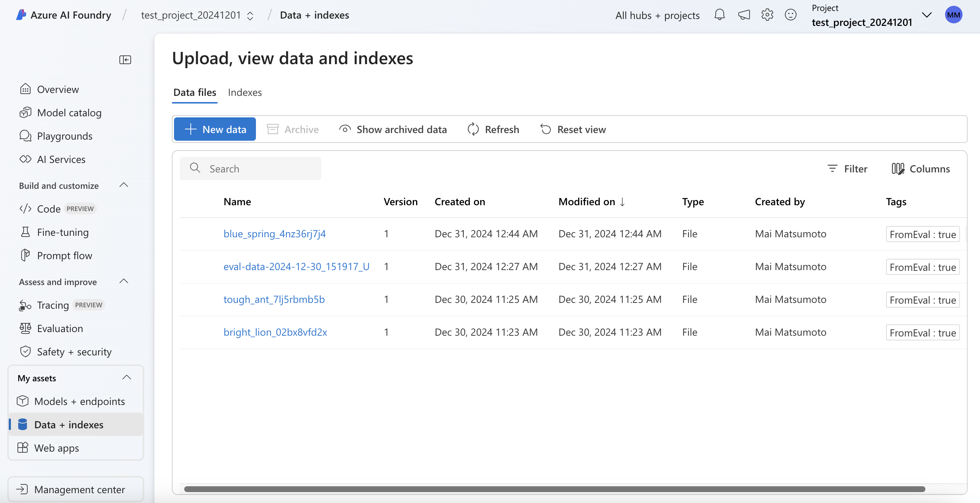Click the megaphone announcements icon
The image size is (980, 503).
point(744,15)
